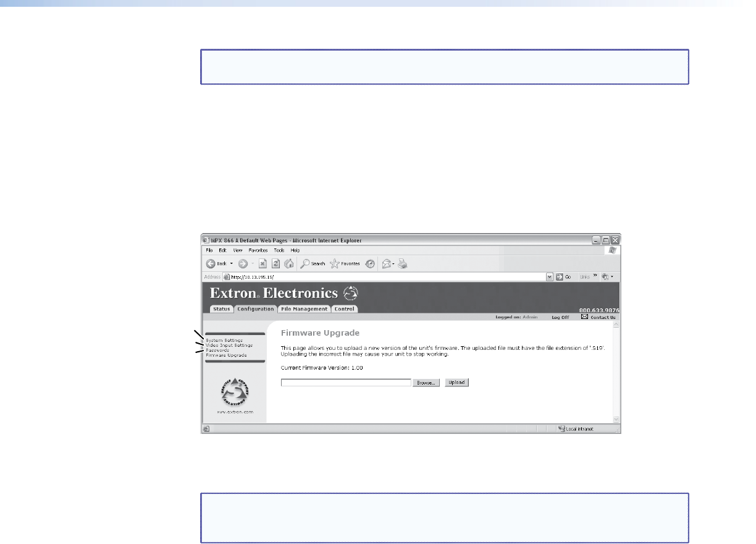This screenshot has height=544, width=756.
Task: Click the Contact Us envelope icon
Action: coord(584,317)
